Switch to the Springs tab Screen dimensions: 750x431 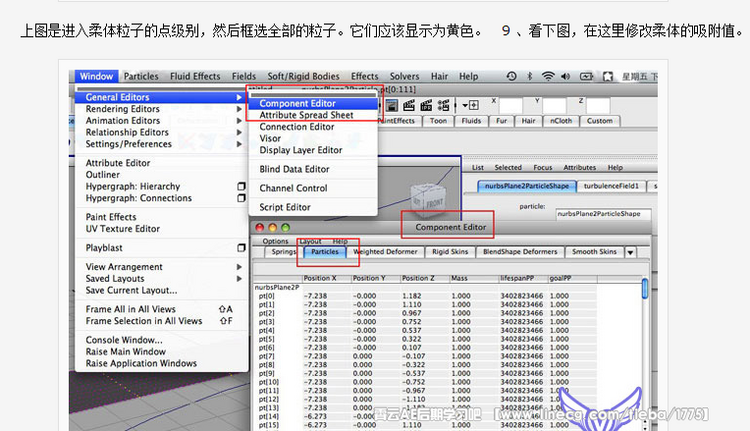point(284,252)
